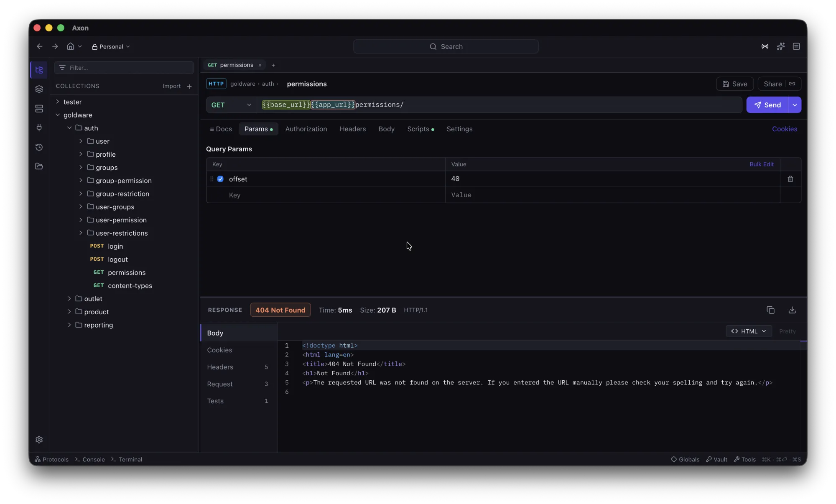Click the broadcast signal icon
The image size is (836, 504).
pyautogui.click(x=765, y=46)
